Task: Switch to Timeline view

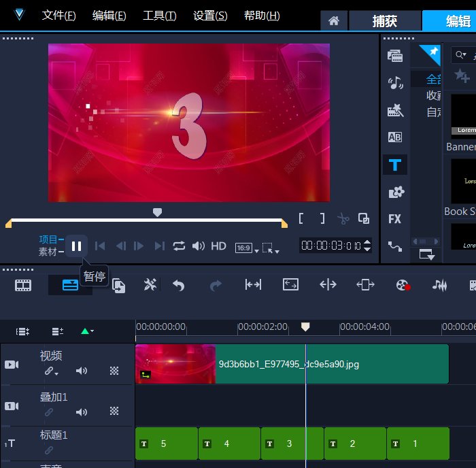Action: click(70, 285)
